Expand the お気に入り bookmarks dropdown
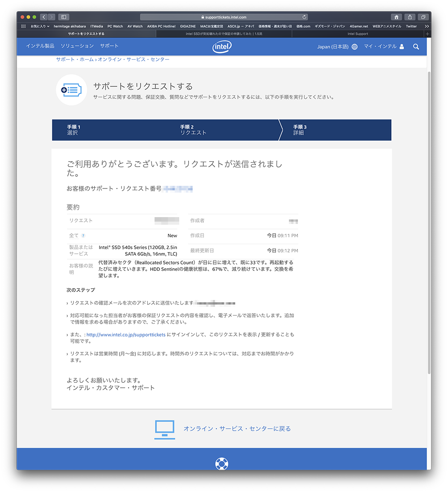 tap(40, 26)
